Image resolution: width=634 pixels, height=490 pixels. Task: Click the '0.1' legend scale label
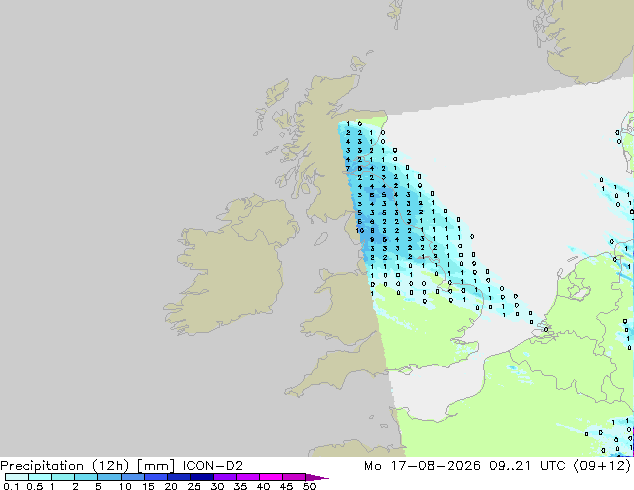(x=11, y=486)
